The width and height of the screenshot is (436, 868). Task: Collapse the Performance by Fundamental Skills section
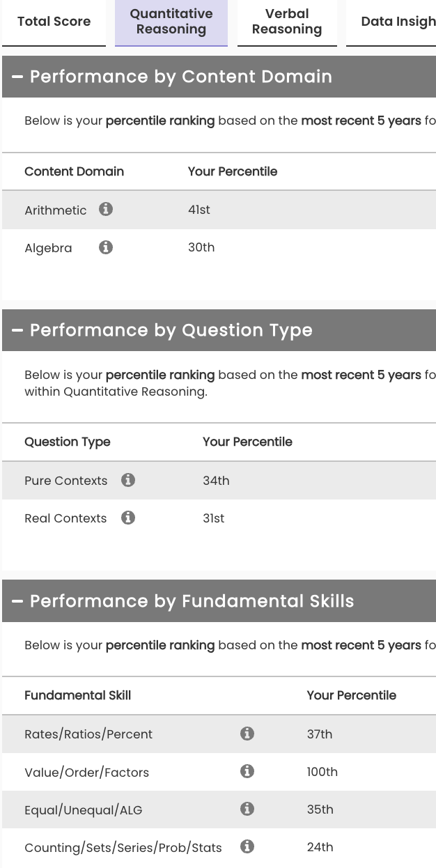(17, 600)
